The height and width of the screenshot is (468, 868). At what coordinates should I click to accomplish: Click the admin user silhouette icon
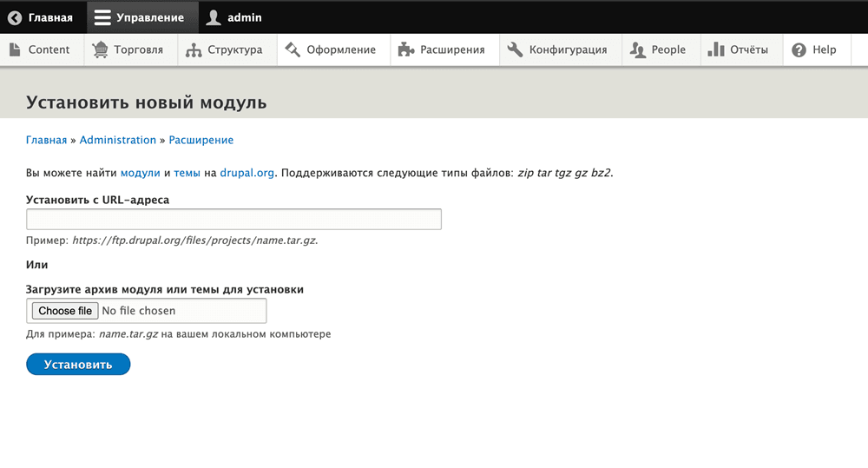(214, 17)
